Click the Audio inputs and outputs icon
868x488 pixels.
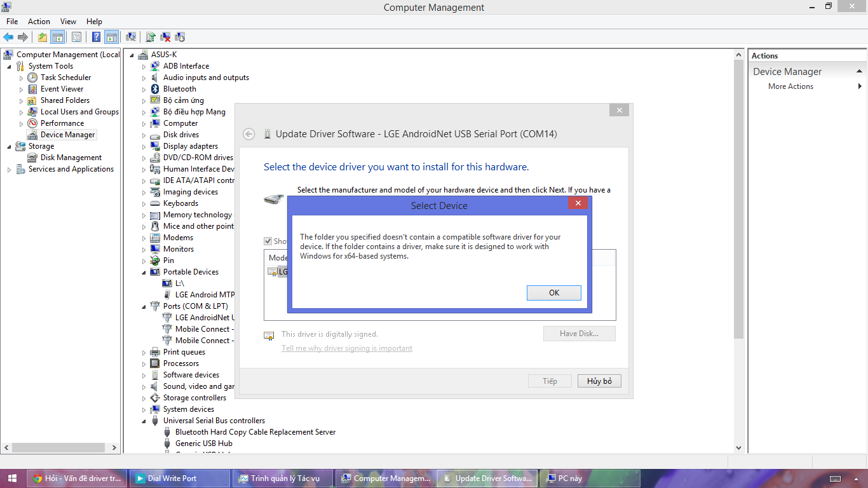[154, 78]
